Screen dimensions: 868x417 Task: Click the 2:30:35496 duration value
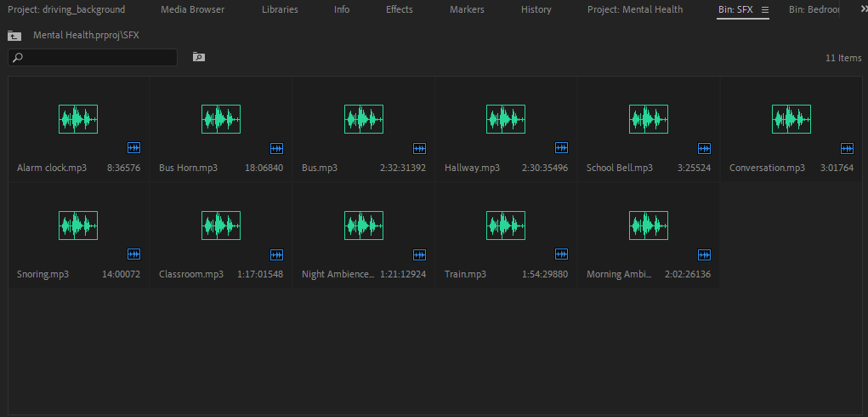point(545,168)
